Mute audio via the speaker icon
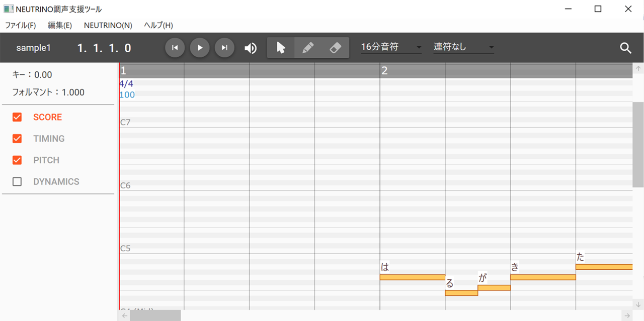The width and height of the screenshot is (644, 321). 251,48
